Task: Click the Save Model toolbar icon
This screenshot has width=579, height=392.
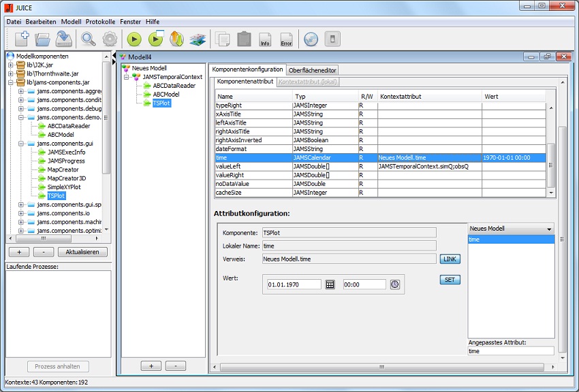Action: (x=64, y=39)
